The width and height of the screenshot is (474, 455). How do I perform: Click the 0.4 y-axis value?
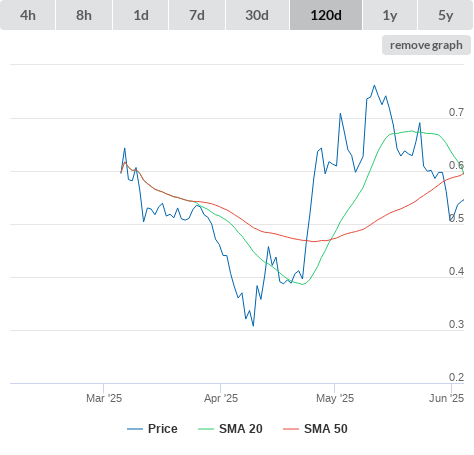456,271
